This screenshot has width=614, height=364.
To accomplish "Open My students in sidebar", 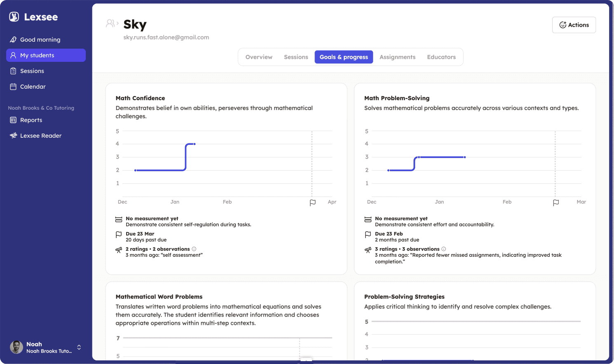I will (x=46, y=55).
